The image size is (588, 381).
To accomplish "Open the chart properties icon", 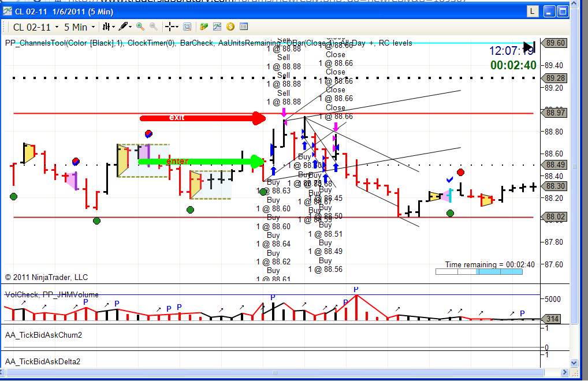I will (244, 27).
